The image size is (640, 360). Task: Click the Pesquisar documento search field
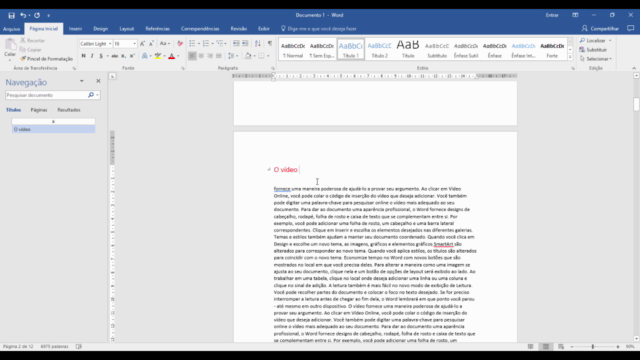pos(47,95)
